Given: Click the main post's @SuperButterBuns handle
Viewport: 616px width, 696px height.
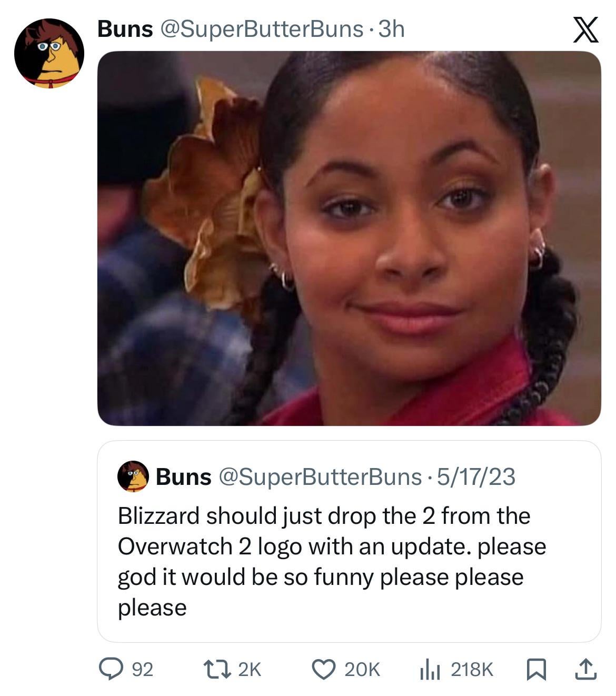Looking at the screenshot, I should coord(261,29).
